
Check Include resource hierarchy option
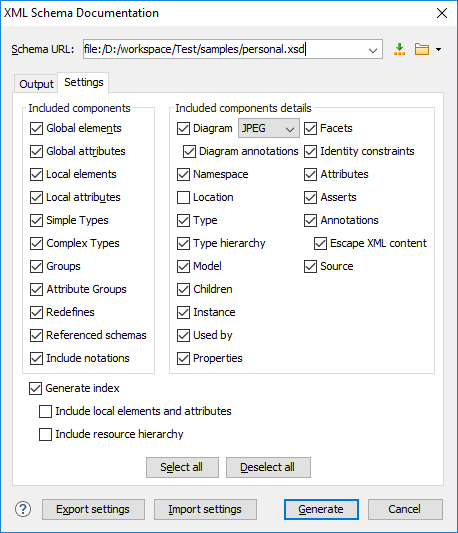tap(45, 434)
